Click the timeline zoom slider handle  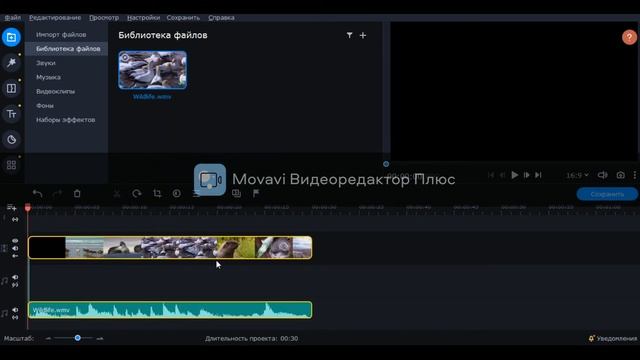[78, 338]
